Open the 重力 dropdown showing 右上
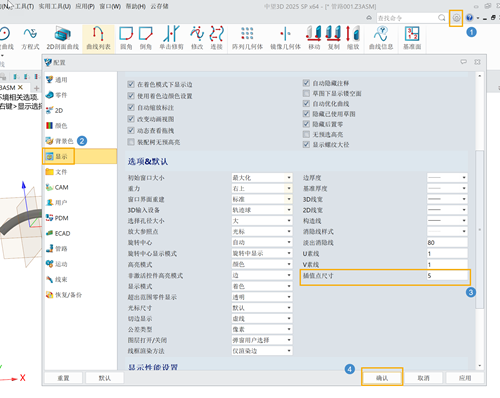 pos(262,188)
